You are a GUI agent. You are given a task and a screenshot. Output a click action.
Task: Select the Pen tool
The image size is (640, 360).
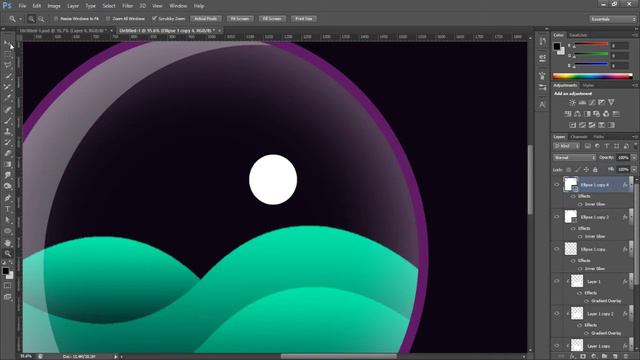point(8,198)
